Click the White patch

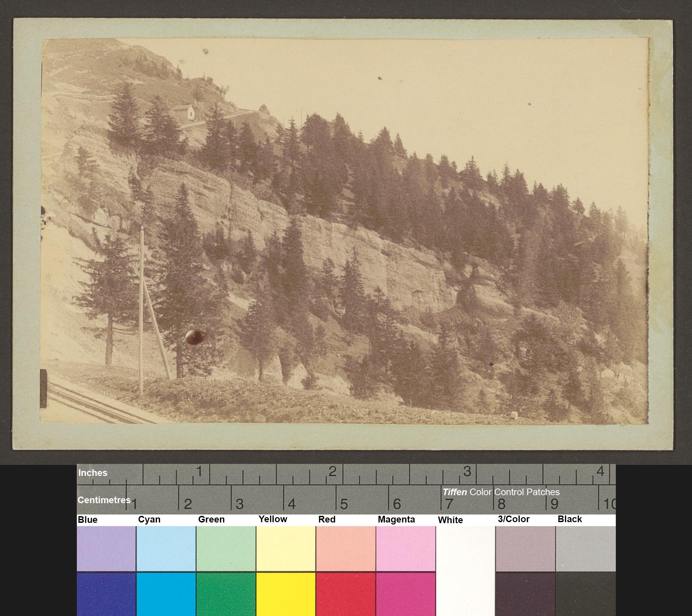coord(465,571)
